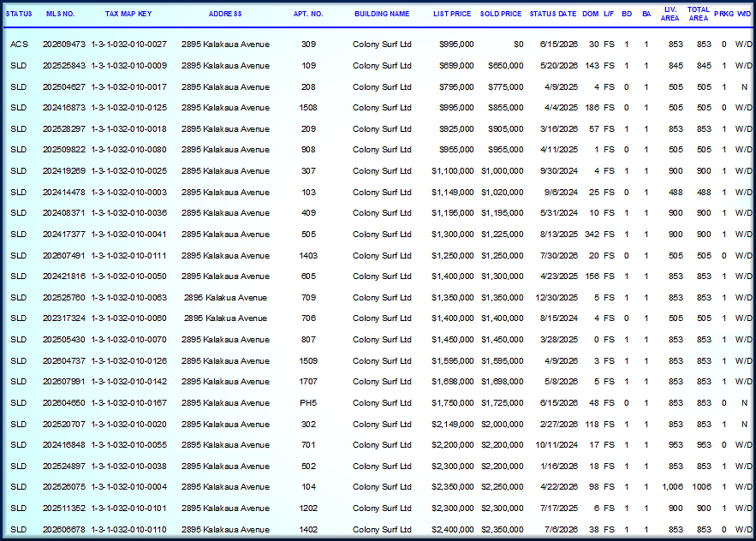This screenshot has height=541, width=756.
Task: Click status date 10/11/2024
Action: point(557,444)
